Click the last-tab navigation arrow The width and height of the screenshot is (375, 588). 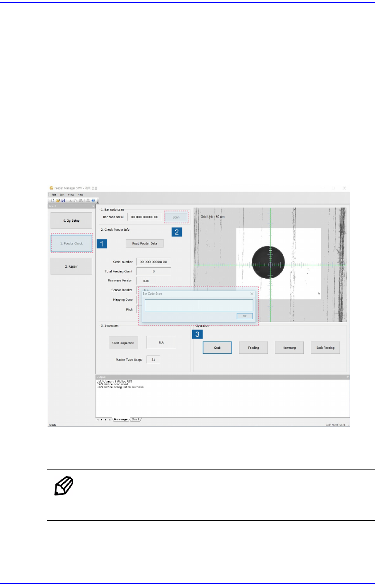109,420
